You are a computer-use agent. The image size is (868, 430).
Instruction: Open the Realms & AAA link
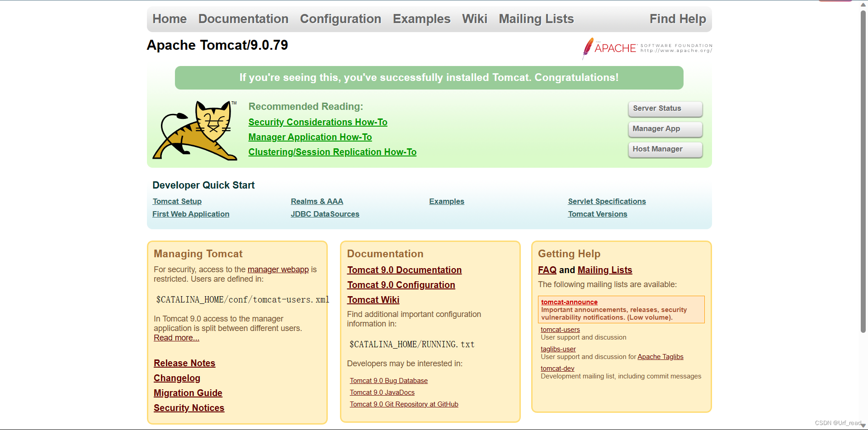pyautogui.click(x=317, y=201)
